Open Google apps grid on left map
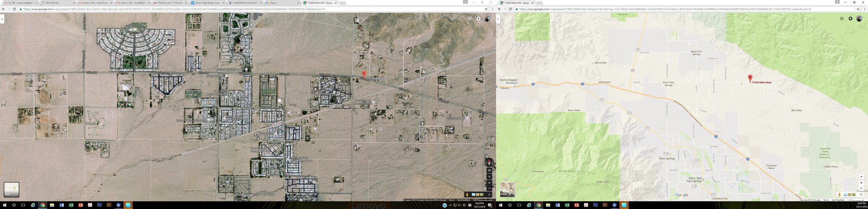Image resolution: width=868 pixels, height=209 pixels. 470,19
